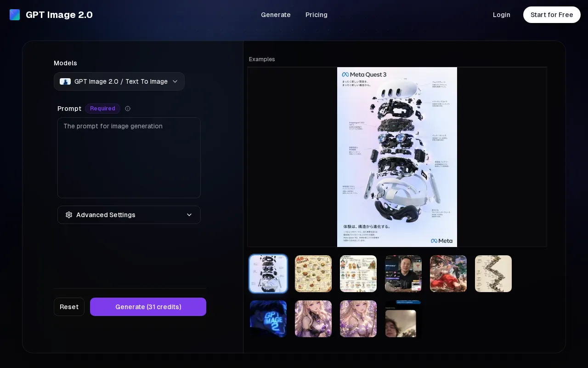Click the Models label
The image size is (588, 368).
pos(65,63)
